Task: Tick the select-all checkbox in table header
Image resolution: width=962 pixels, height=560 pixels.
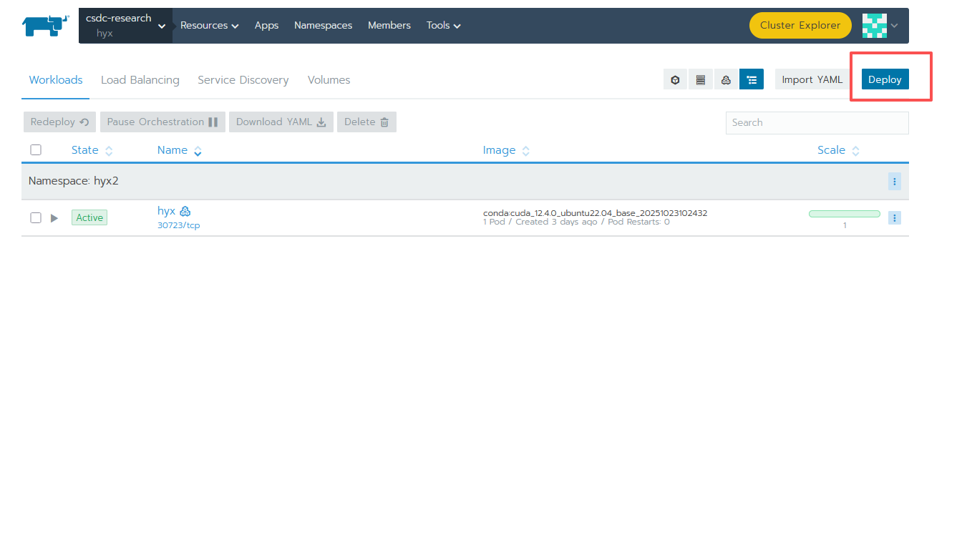Action: 36,150
